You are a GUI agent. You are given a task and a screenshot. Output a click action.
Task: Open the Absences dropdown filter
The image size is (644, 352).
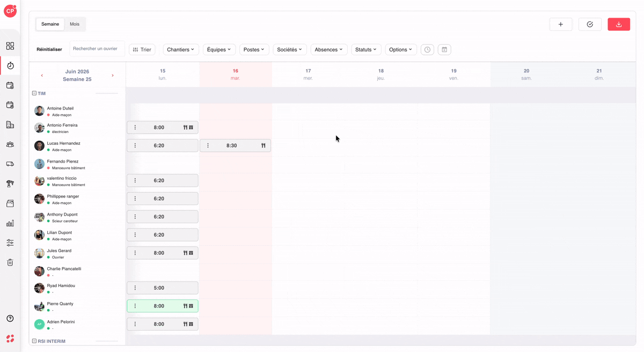[x=329, y=49]
